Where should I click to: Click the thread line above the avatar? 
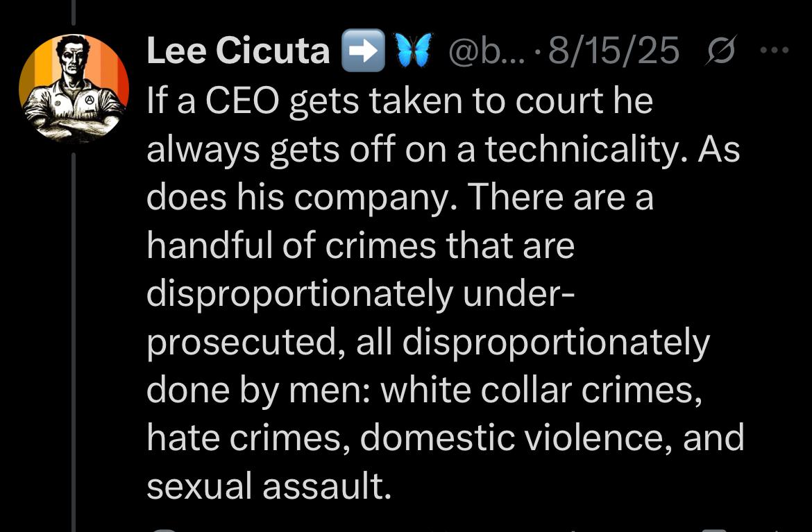click(x=74, y=14)
